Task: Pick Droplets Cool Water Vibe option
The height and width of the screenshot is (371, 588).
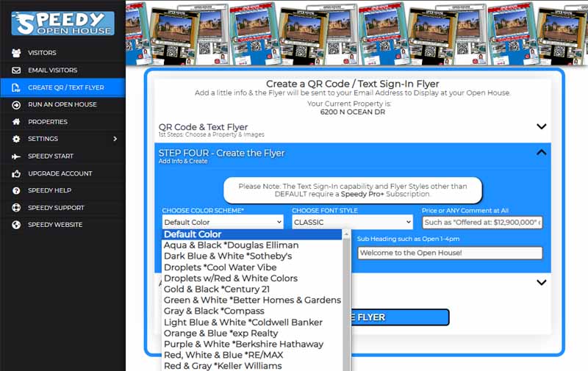Action: (x=252, y=267)
